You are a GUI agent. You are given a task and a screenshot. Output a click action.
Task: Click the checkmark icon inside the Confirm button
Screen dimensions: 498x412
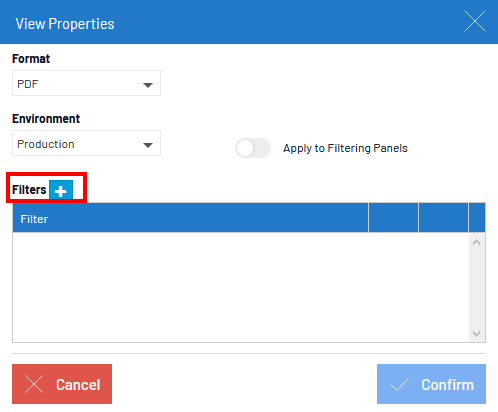click(x=399, y=384)
